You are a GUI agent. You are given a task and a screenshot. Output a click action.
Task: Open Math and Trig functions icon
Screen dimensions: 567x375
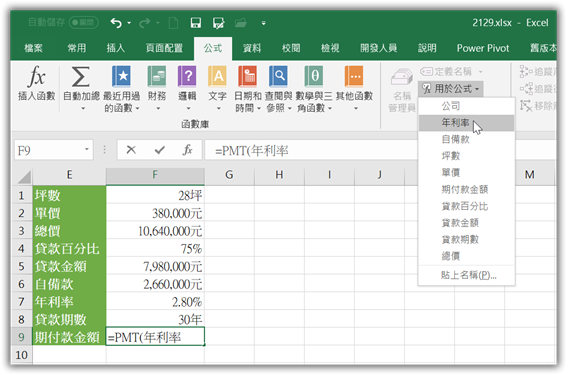coord(314,76)
